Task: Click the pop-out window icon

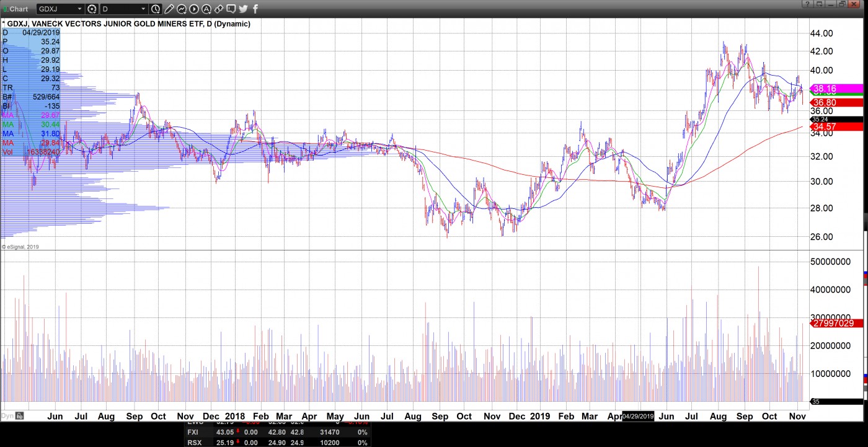Action: tap(820, 4)
